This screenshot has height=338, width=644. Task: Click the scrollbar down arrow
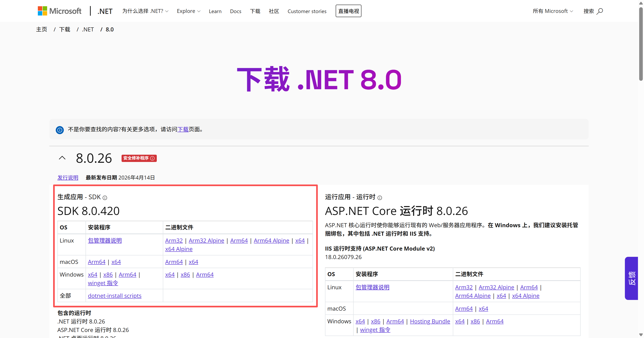[641, 335]
